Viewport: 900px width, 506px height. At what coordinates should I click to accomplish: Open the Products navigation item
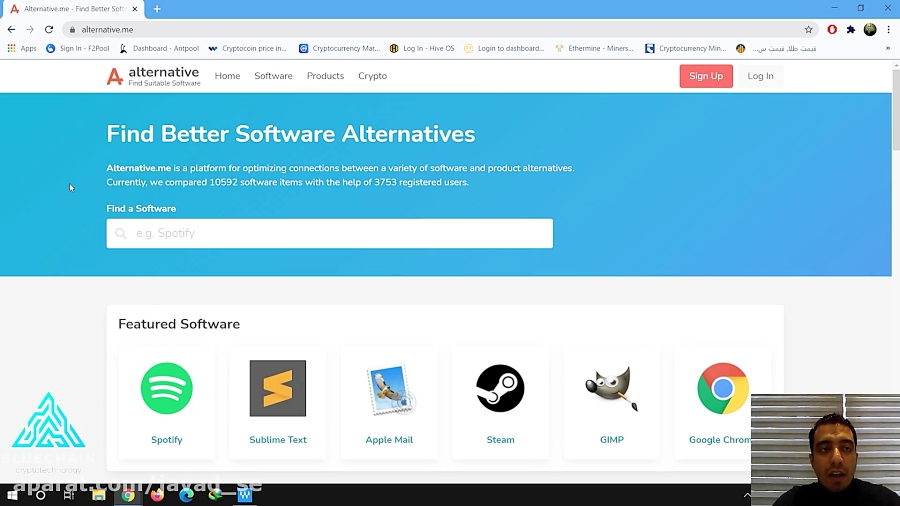pyautogui.click(x=325, y=76)
